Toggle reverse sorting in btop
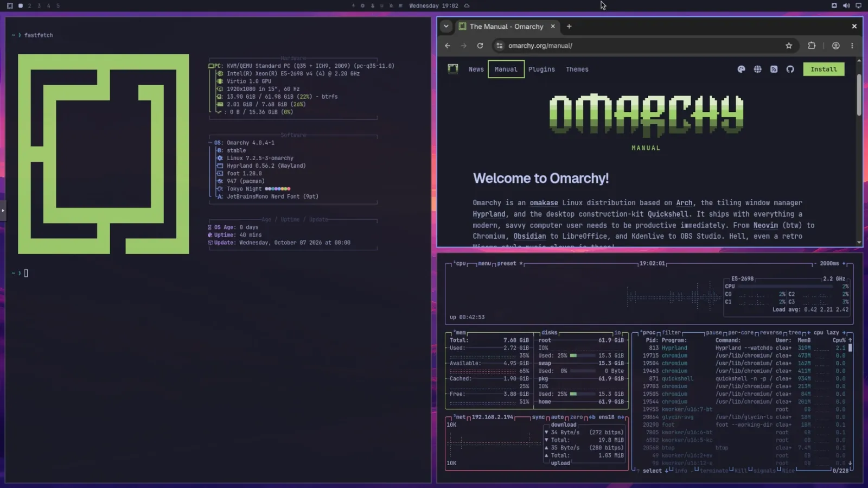 click(x=771, y=333)
